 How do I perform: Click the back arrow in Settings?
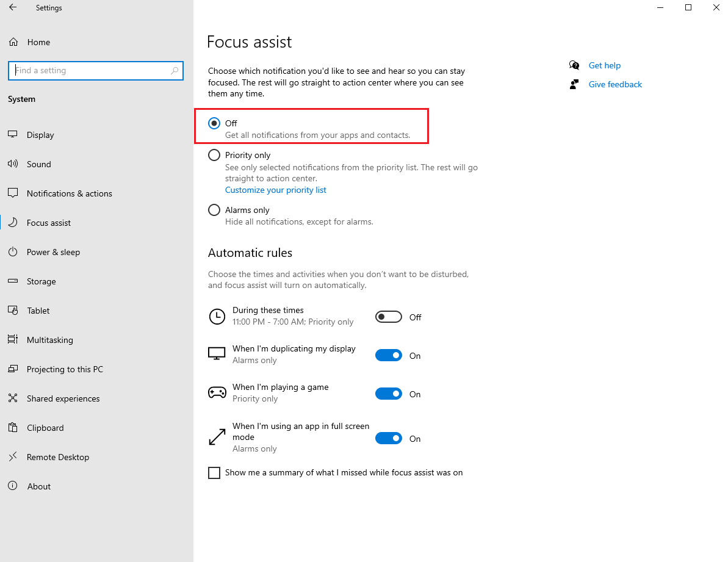click(13, 7)
